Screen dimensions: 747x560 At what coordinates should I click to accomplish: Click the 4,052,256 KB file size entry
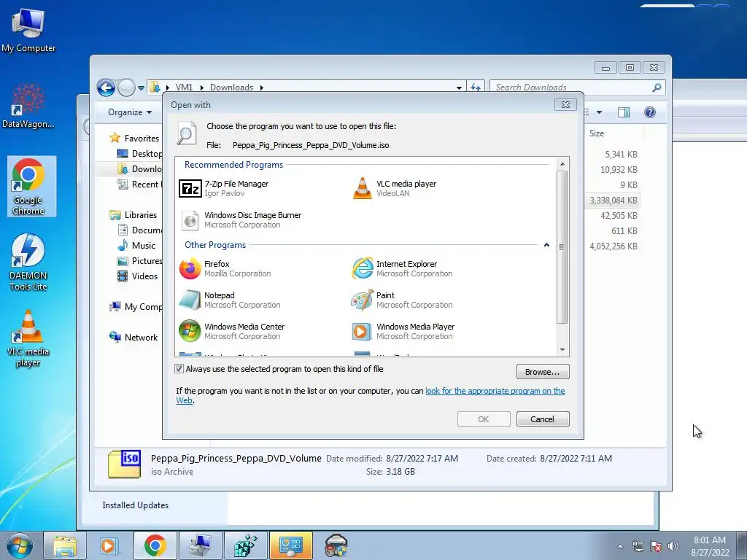613,246
